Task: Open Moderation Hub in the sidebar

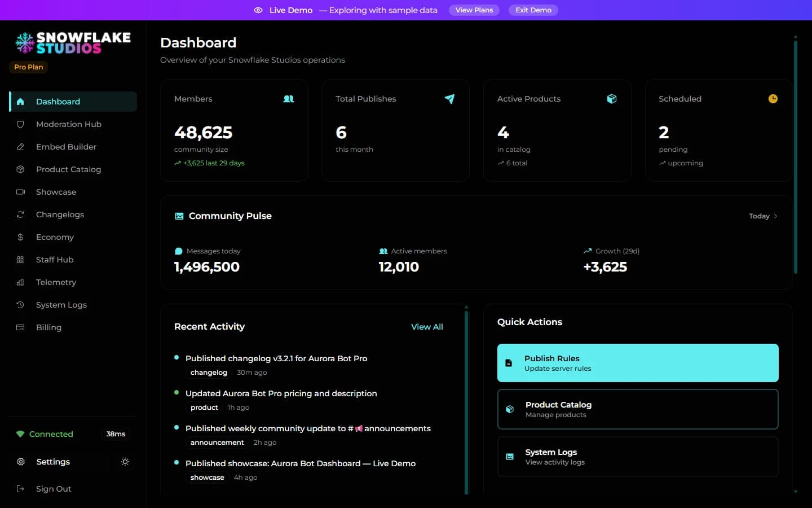Action: 73,124
